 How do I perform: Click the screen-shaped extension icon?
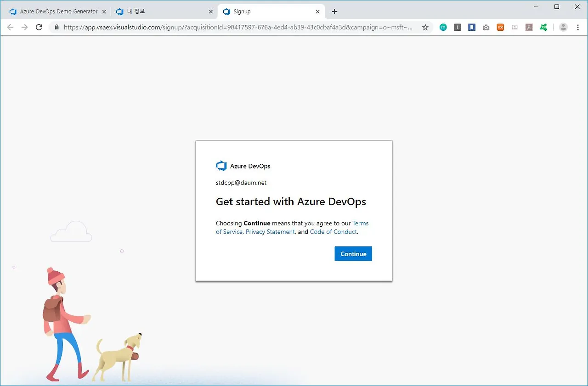click(x=514, y=27)
